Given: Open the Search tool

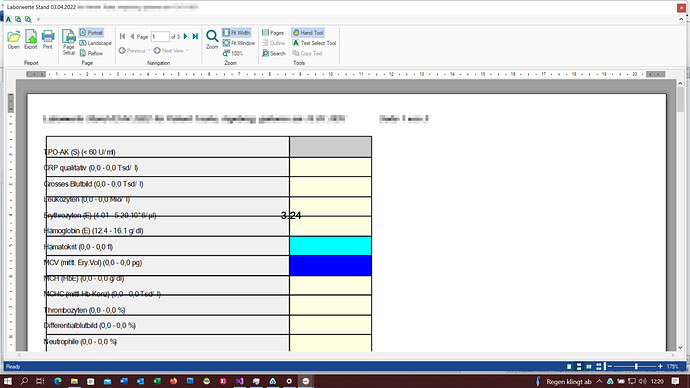Looking at the screenshot, I should 274,53.
